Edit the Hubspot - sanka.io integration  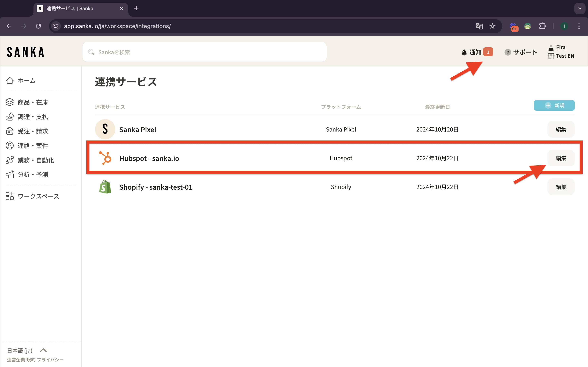pos(561,158)
